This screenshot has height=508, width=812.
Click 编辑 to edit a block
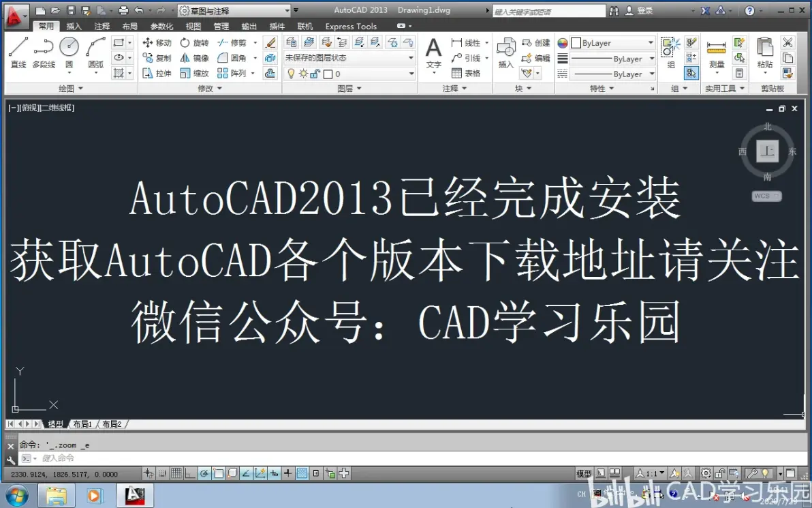[536, 58]
